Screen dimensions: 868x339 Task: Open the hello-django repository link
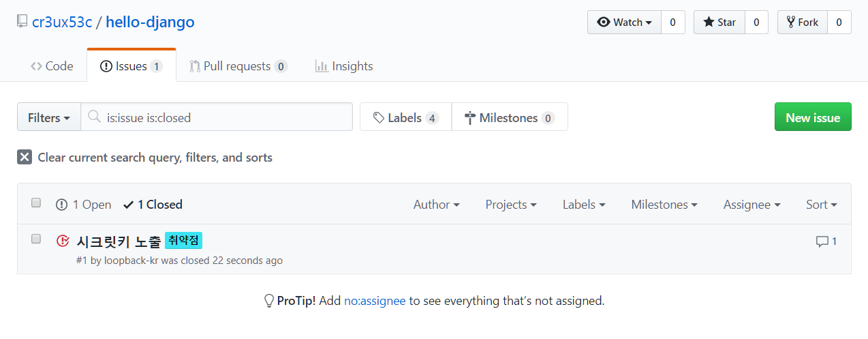tap(150, 22)
